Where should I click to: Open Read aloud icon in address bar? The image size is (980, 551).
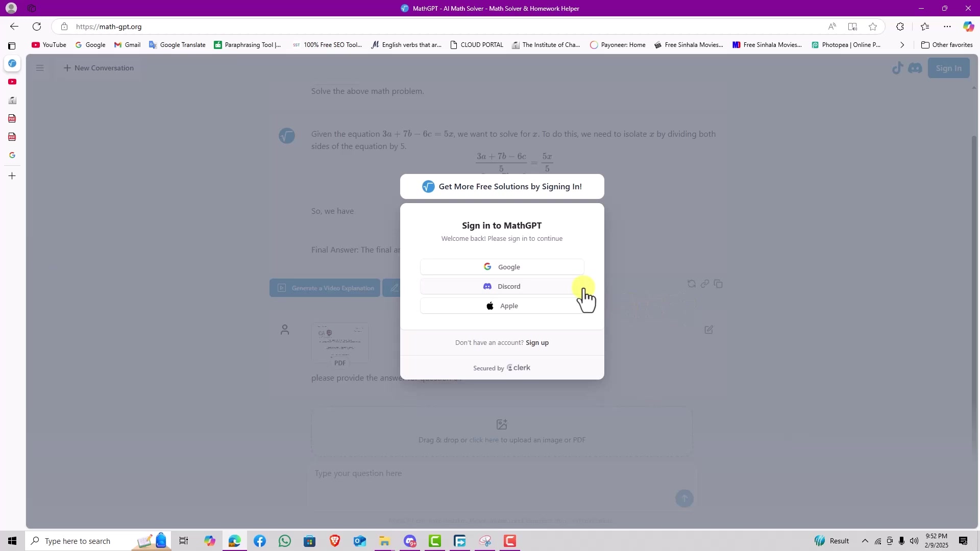tap(832, 27)
